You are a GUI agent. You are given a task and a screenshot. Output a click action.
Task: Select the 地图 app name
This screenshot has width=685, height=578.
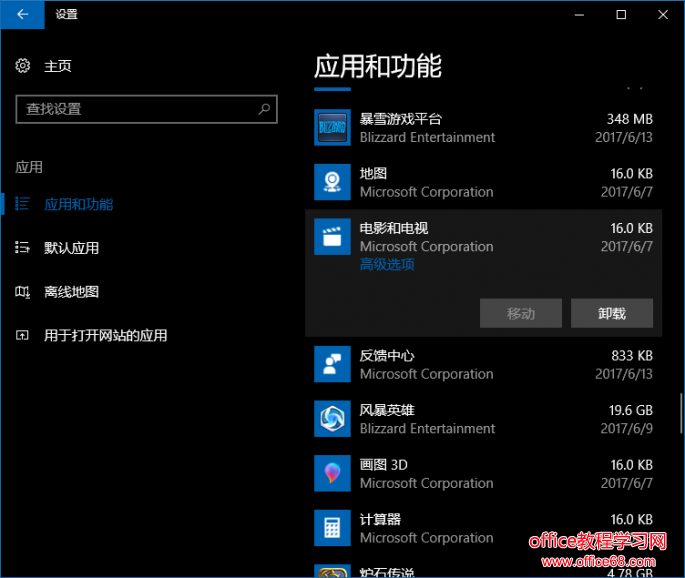click(x=373, y=173)
